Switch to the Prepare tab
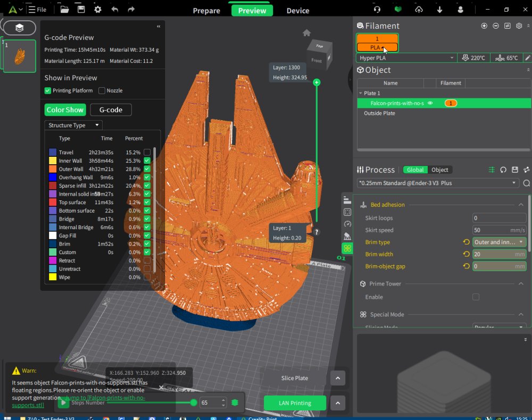 [206, 11]
